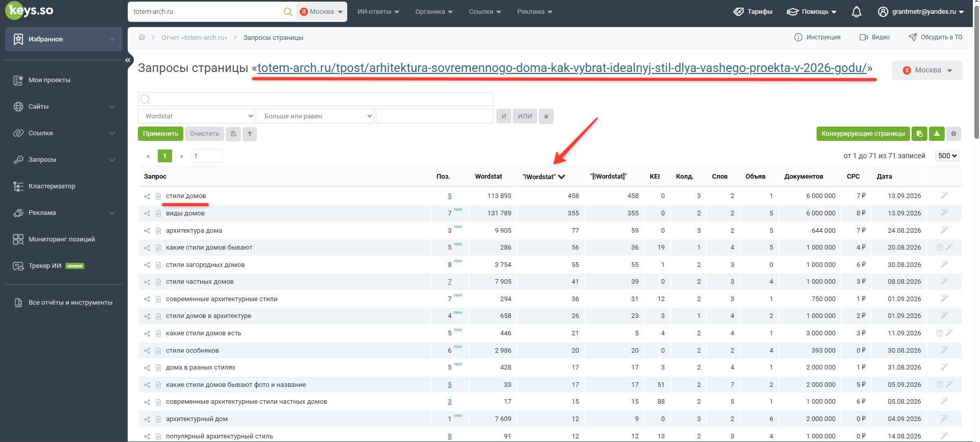Click the home breadcrumb icon
980x442 pixels.
coord(142,37)
